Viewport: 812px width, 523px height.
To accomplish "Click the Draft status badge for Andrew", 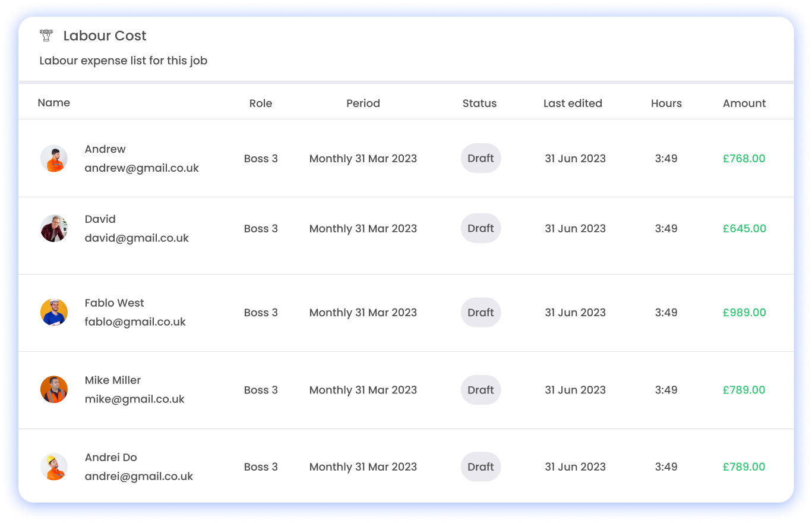I will click(481, 159).
